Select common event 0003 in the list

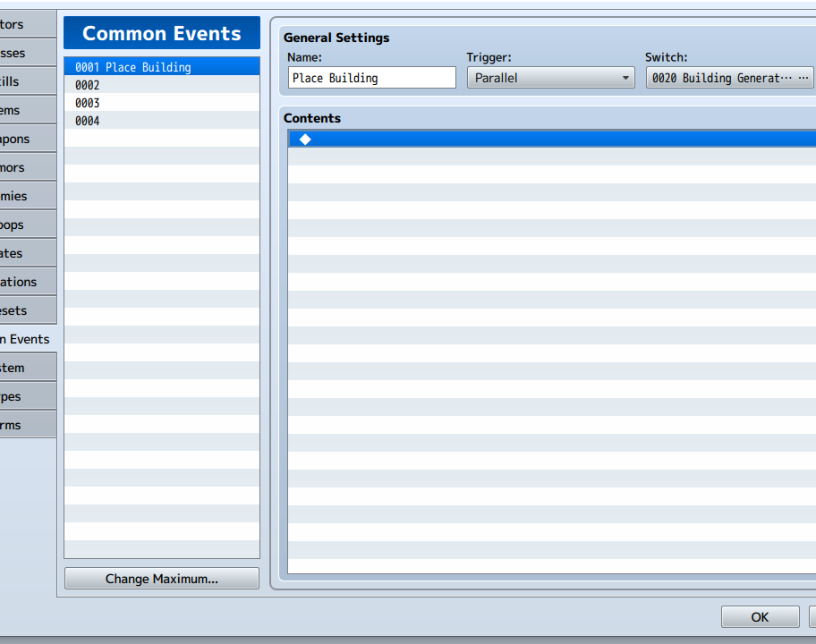coord(161,103)
